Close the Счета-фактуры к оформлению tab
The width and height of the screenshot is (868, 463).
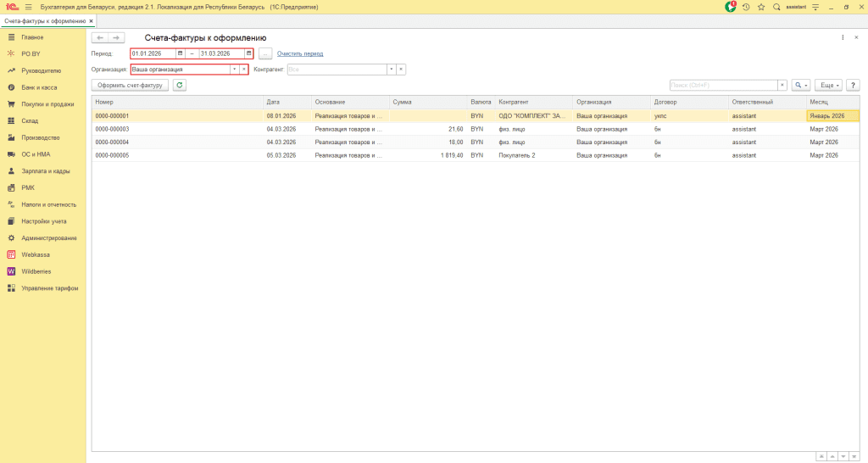[x=92, y=20]
